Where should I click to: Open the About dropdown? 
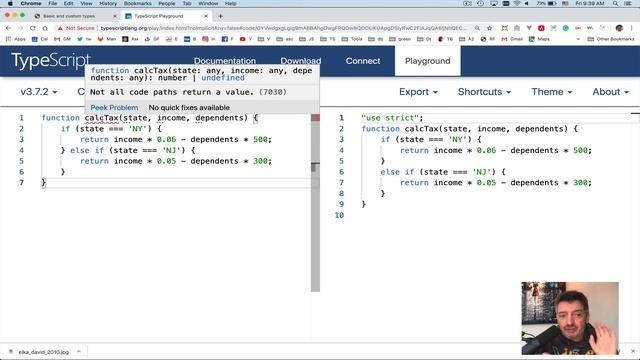(x=611, y=92)
